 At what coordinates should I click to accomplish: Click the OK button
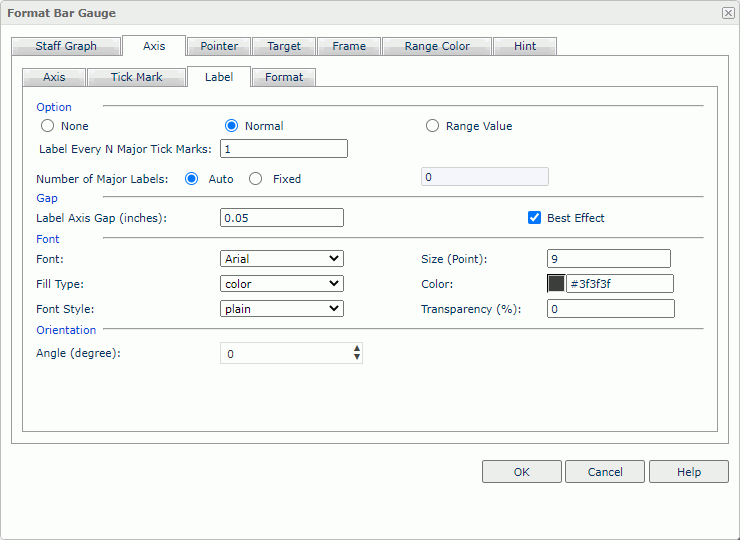[521, 472]
